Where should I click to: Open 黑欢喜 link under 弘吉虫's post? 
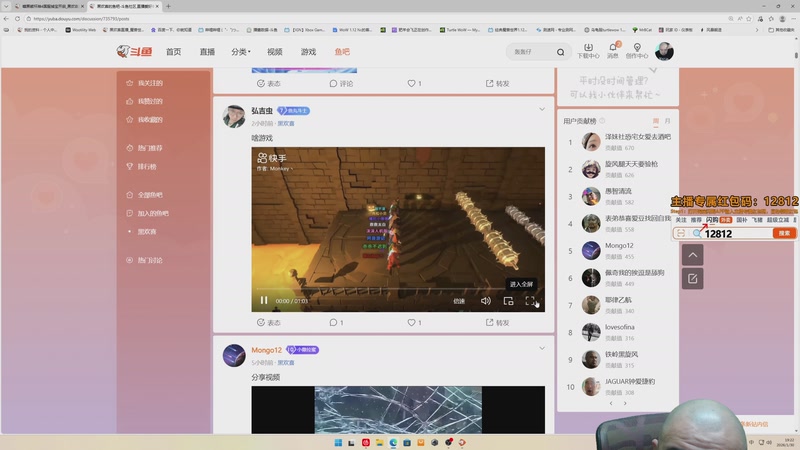(286, 123)
